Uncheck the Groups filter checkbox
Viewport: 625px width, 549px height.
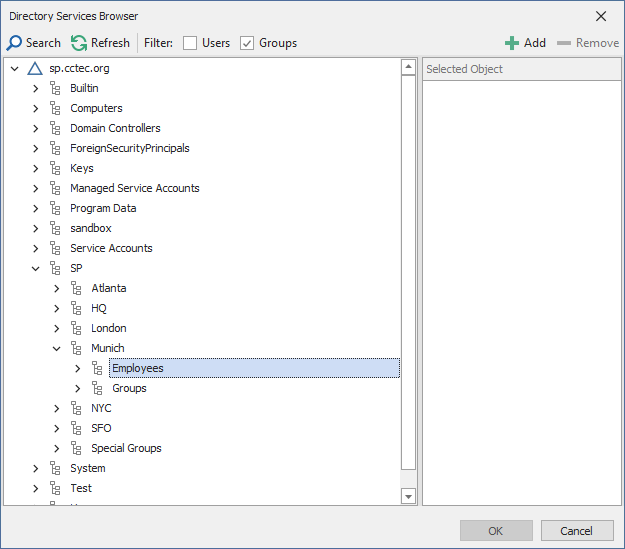pos(247,43)
